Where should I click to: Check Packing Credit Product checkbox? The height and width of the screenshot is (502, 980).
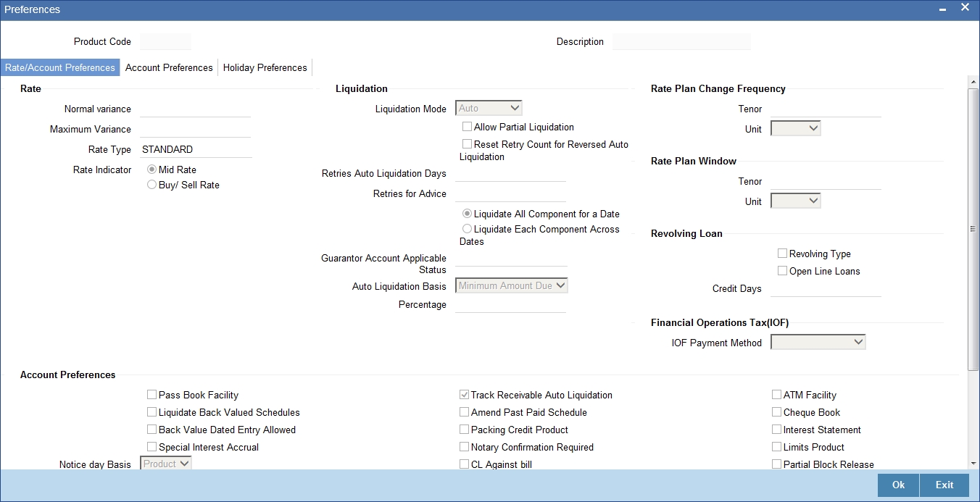464,430
